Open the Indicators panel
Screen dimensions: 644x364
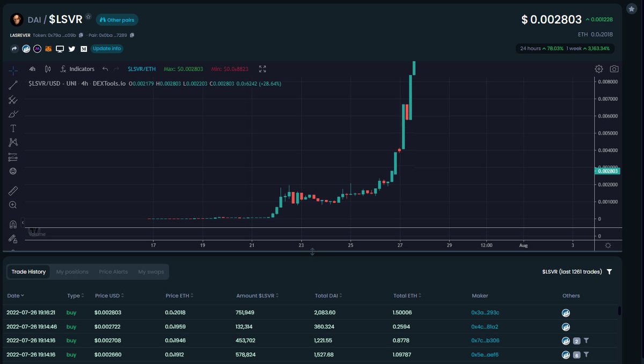(77, 69)
